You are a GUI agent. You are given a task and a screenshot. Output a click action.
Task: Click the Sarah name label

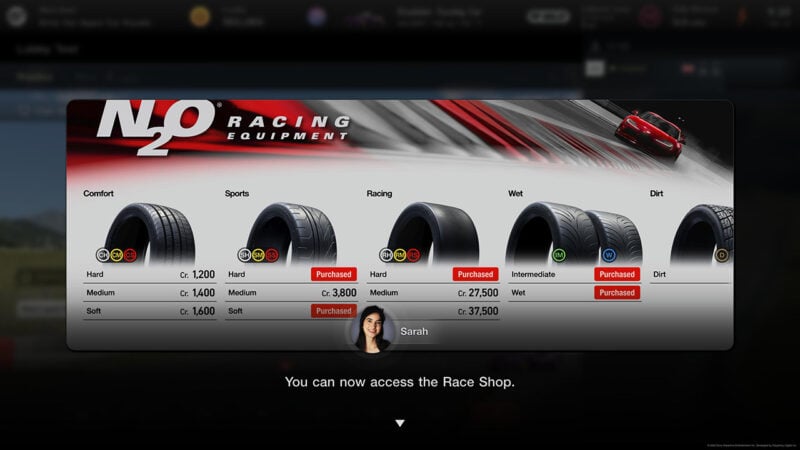tap(414, 332)
